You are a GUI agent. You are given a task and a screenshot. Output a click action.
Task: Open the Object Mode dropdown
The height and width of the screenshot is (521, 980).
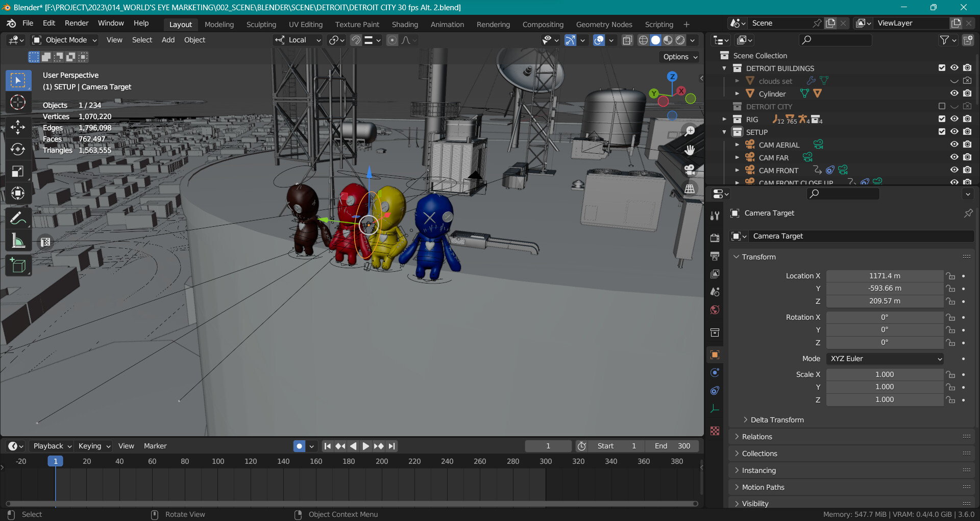(65, 40)
